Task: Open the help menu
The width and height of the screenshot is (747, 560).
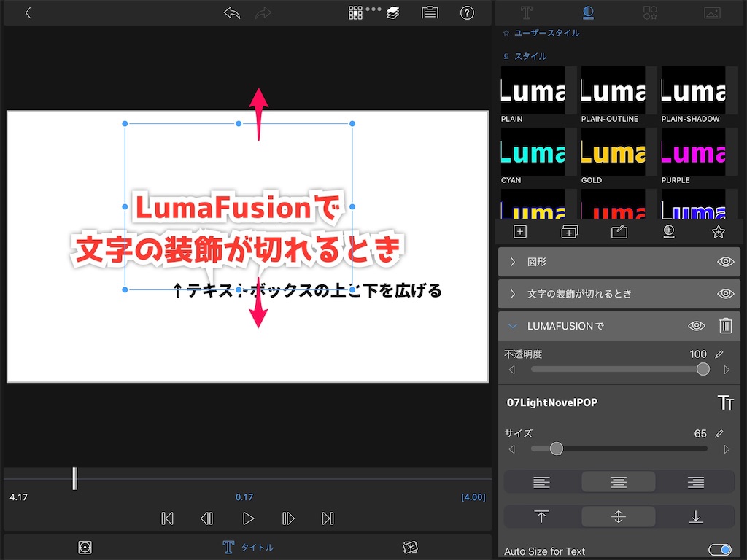Action: pyautogui.click(x=467, y=12)
